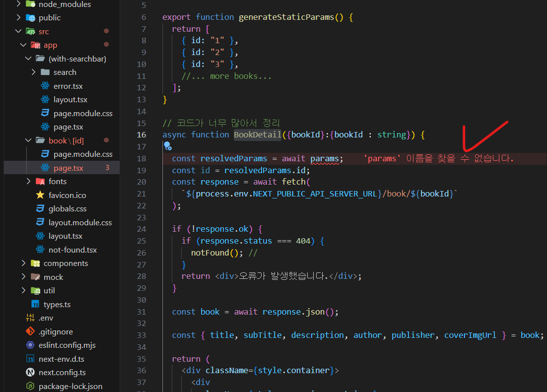
Task: Collapse the src folder chevron
Action: coord(18,31)
